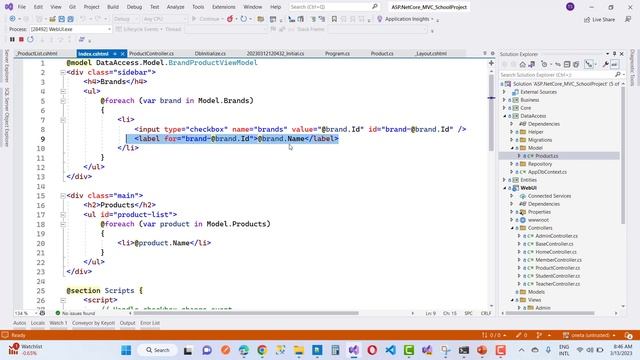Switch views in Solution Explorer toolbar
Screen dimensions: 640x360
point(531,64)
